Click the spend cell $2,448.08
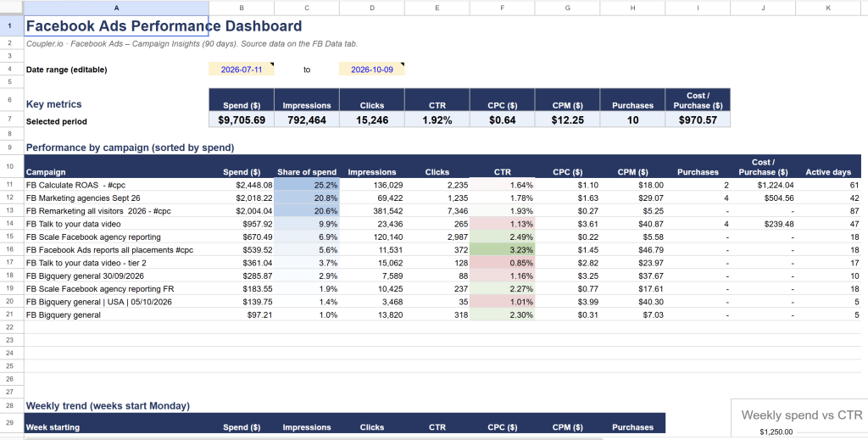The width and height of the screenshot is (868, 440). pos(242,185)
